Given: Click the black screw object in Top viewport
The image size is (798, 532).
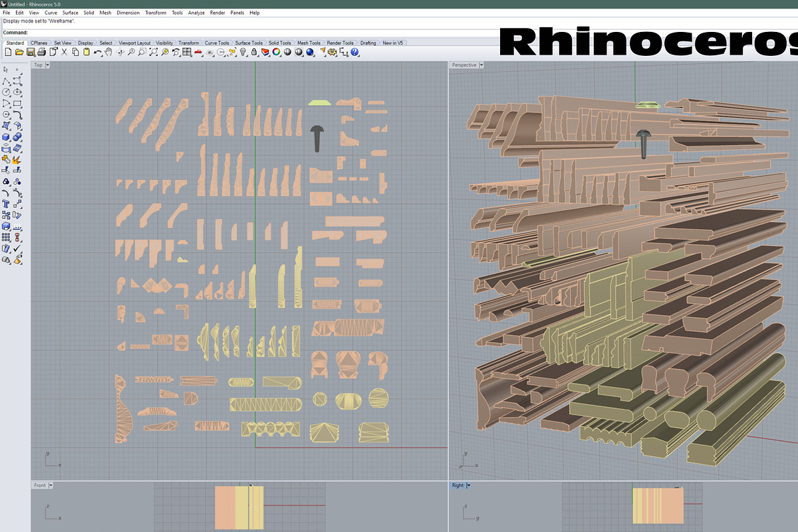Looking at the screenshot, I should [317, 138].
